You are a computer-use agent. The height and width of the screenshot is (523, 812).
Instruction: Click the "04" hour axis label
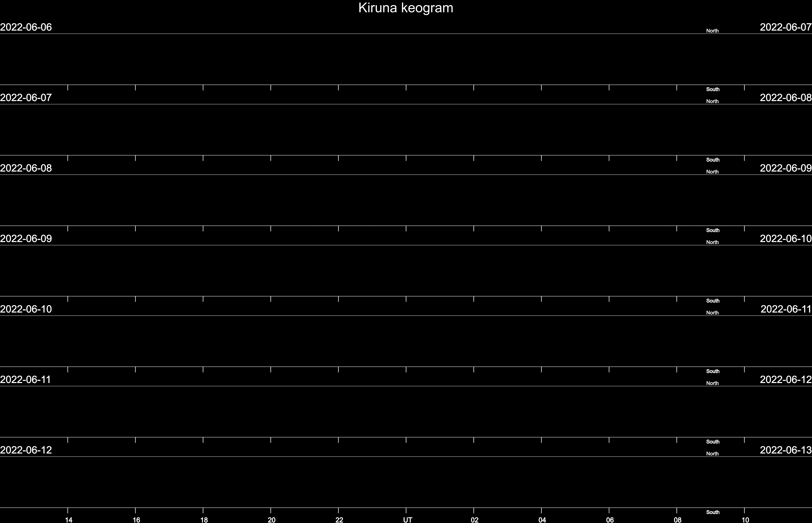tap(542, 520)
